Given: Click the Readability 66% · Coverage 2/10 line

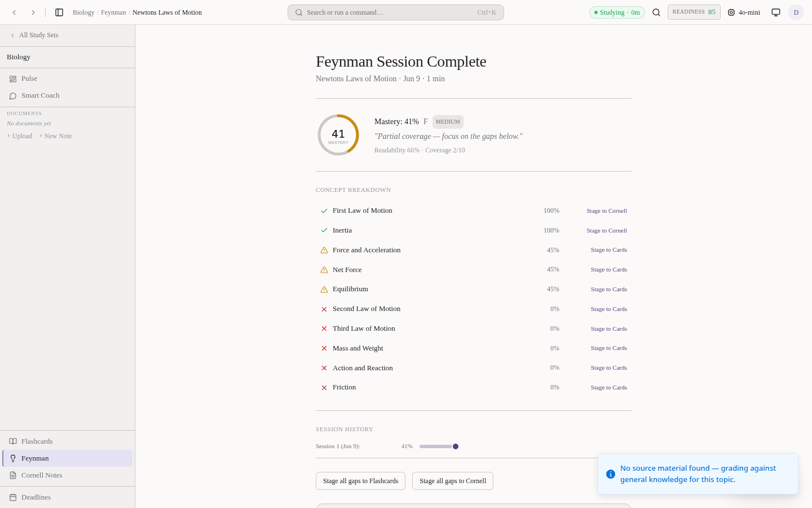Looking at the screenshot, I should (420, 150).
